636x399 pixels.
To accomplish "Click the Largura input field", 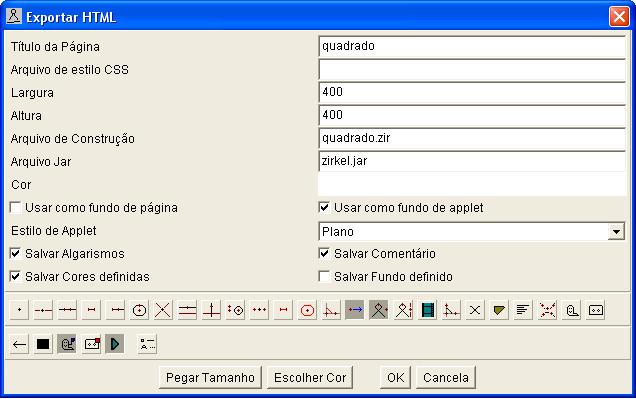I will pos(472,92).
